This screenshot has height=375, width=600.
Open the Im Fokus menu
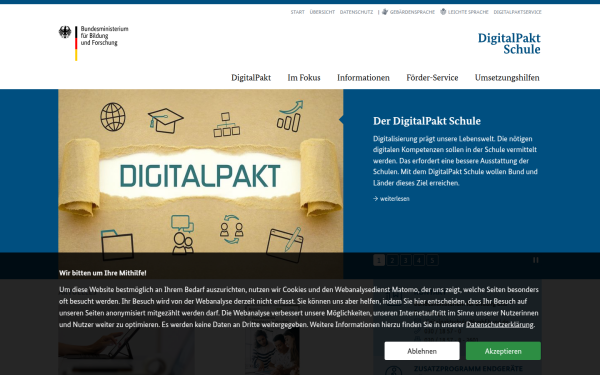coord(304,78)
